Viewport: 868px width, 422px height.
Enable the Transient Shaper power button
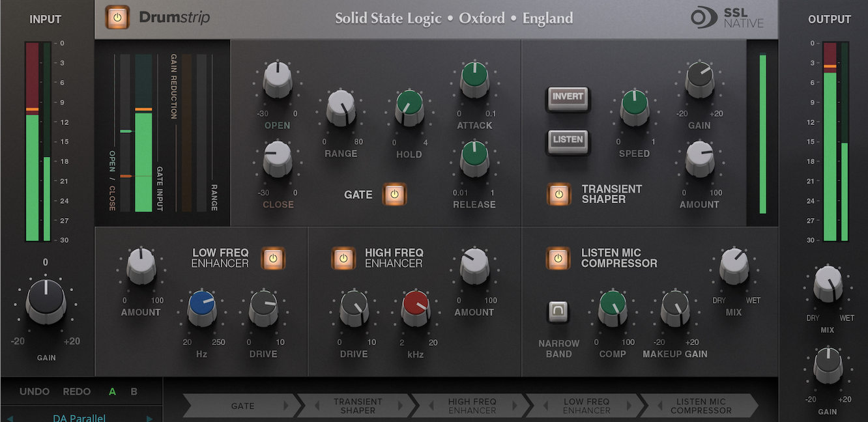pos(558,194)
